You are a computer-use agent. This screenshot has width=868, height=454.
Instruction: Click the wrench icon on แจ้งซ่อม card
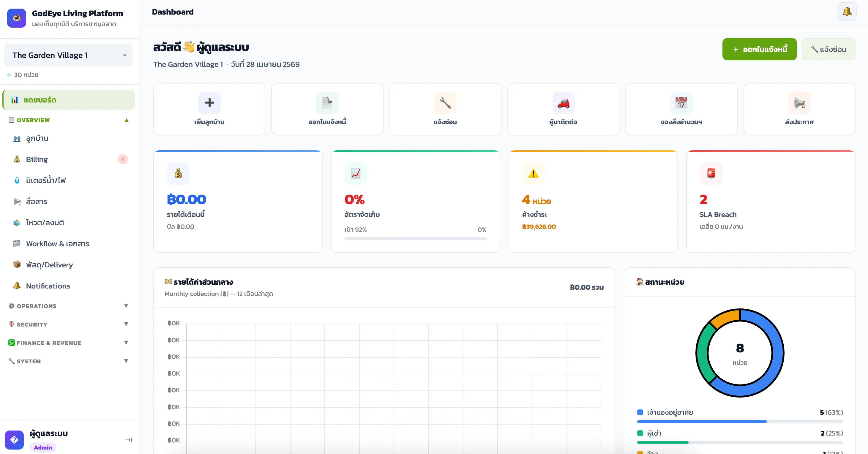[445, 103]
